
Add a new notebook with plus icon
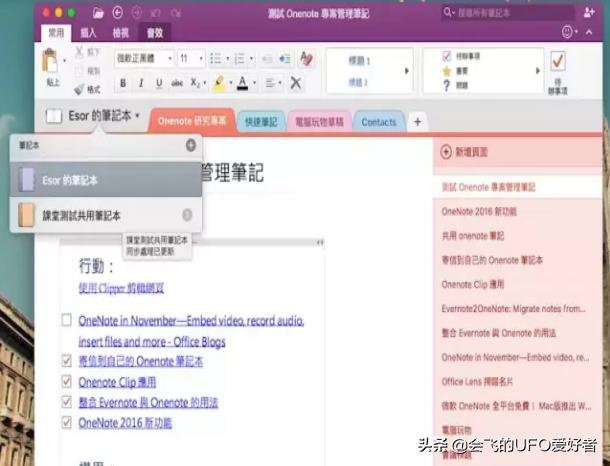tap(191, 145)
